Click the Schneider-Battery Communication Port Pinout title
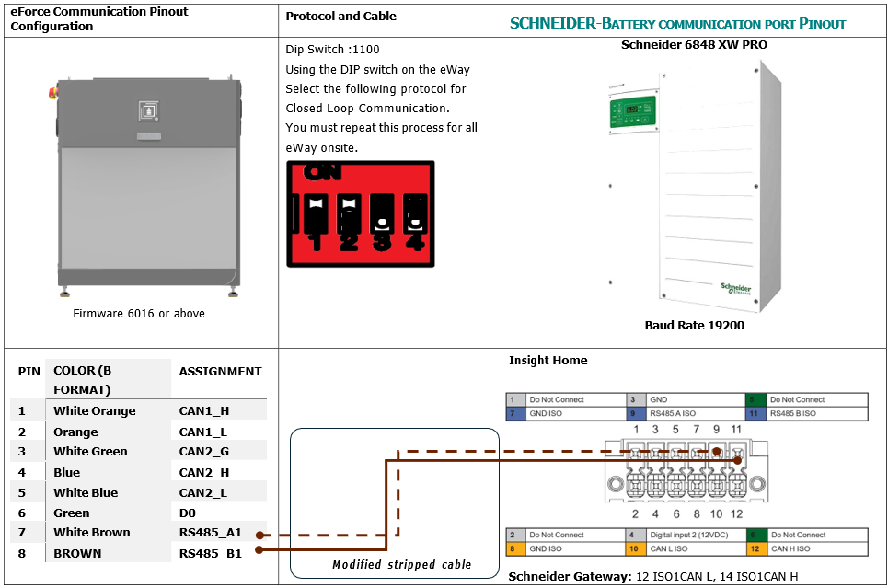 [x=677, y=23]
